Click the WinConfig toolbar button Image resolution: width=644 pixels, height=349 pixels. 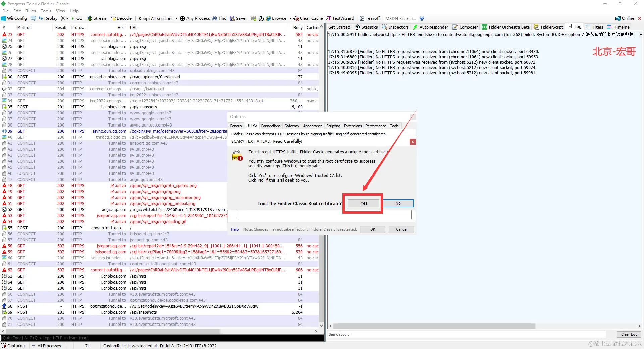pos(14,18)
